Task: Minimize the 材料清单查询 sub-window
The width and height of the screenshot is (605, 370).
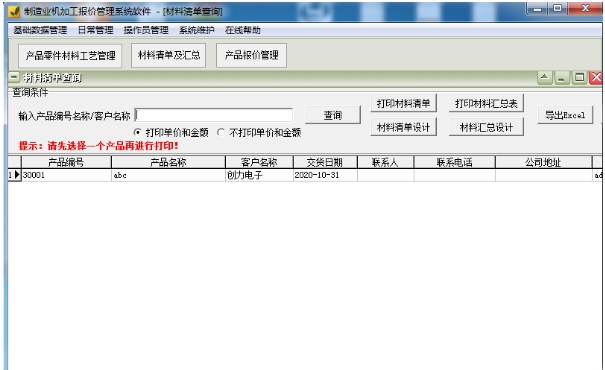Action: point(561,78)
